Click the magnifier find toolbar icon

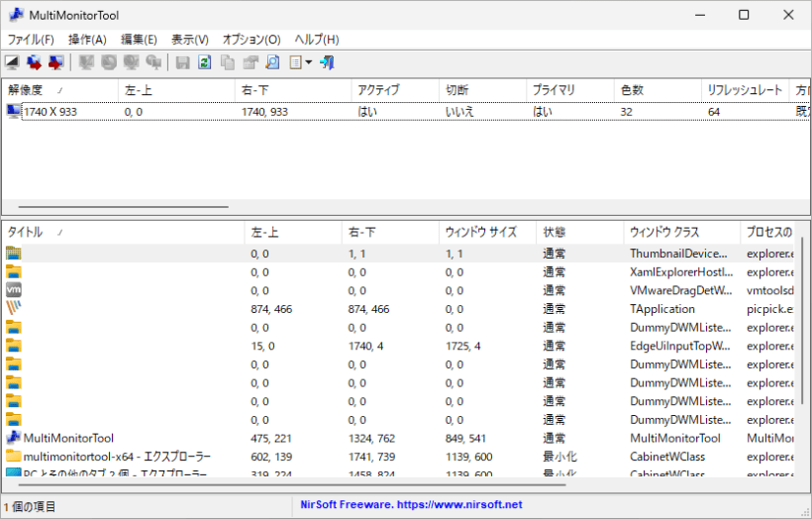pyautogui.click(x=272, y=62)
